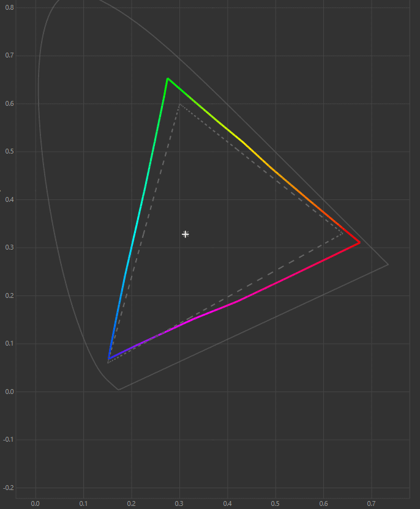This screenshot has height=509, width=420.
Task: Select the green vertex of the colored gamut
Action: point(167,78)
